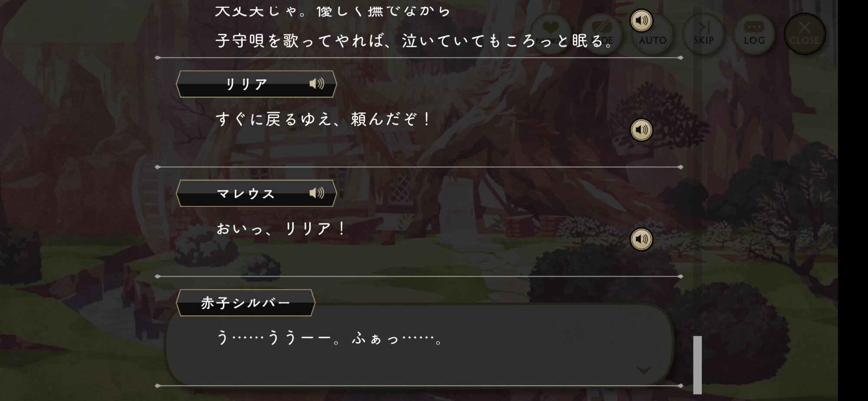Click the 子守唄を歌ってやれば dialogue line
The height and width of the screenshot is (401, 868).
click(x=414, y=41)
